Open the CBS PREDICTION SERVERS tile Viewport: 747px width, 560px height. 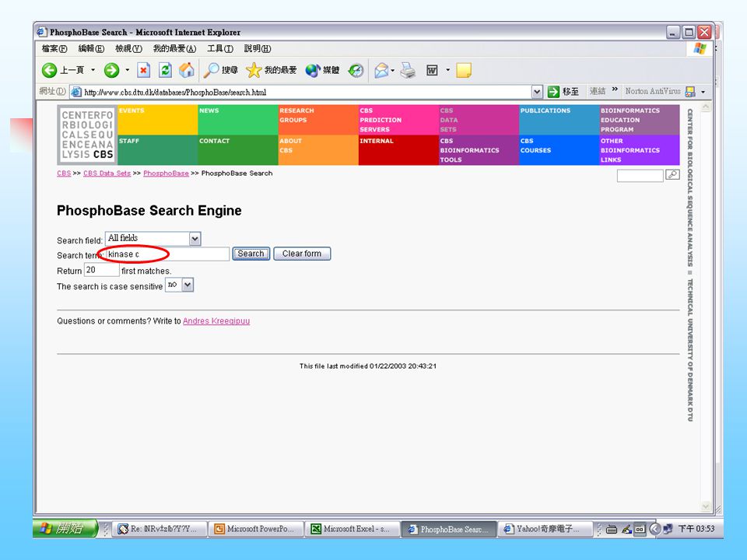(398, 120)
